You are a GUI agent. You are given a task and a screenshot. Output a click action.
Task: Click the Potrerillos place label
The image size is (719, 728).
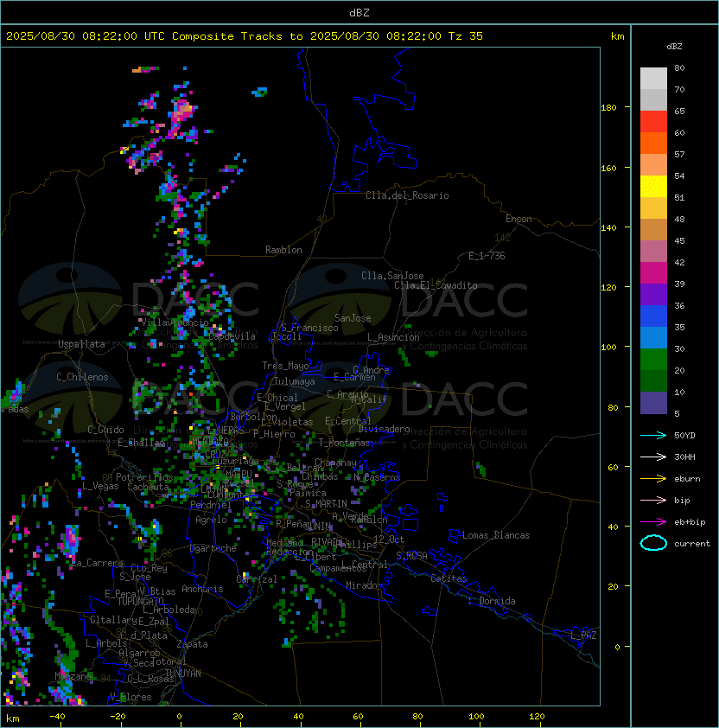pyautogui.click(x=144, y=477)
